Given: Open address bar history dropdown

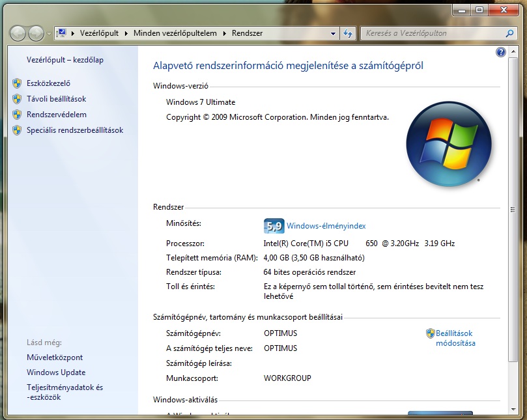Looking at the screenshot, I should coord(333,33).
